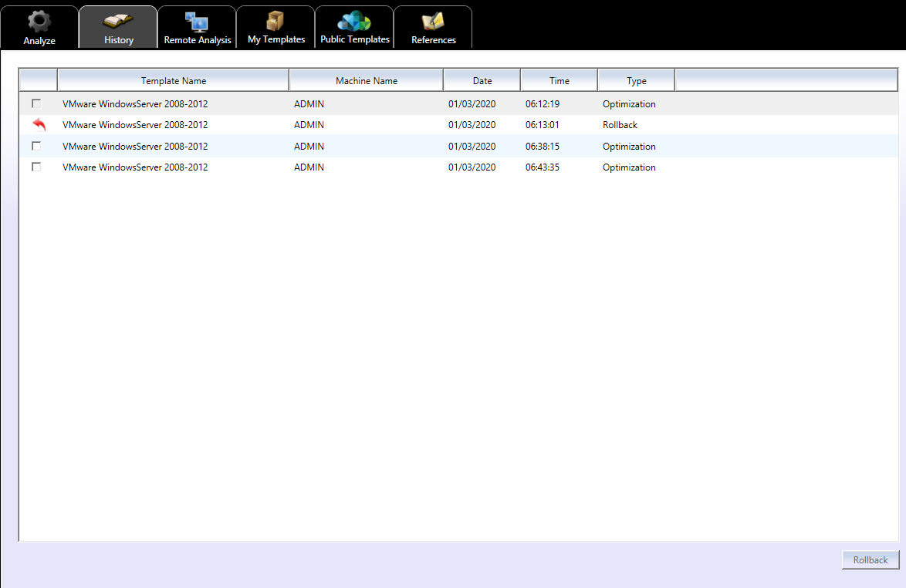
Task: Click the My Templates box icon
Action: coord(275,22)
